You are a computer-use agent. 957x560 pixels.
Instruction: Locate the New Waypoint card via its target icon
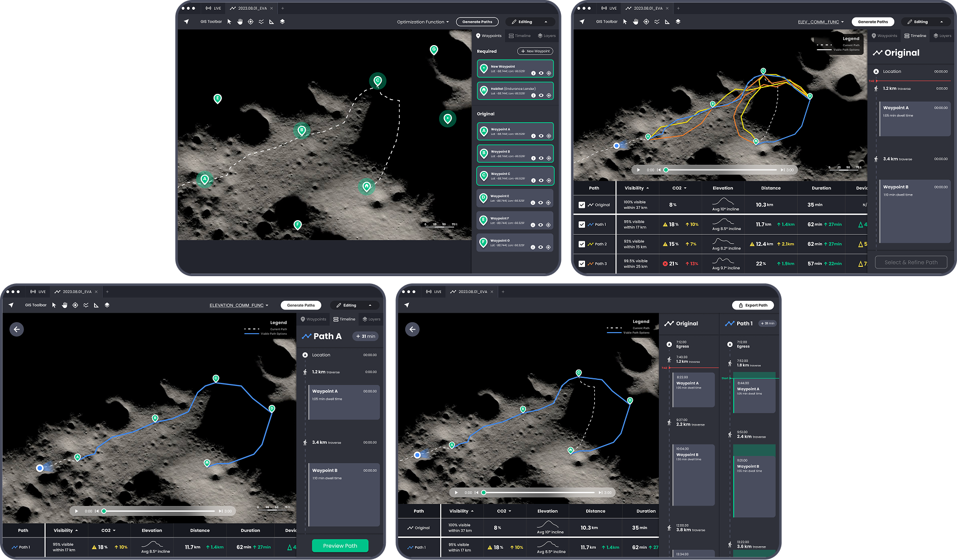[x=549, y=73]
